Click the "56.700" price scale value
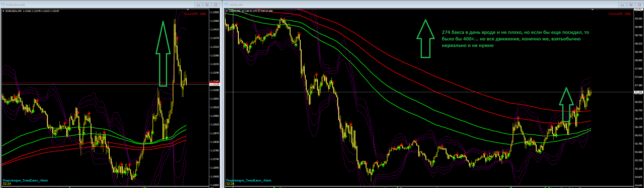Screen dimensions: 644x188 point(639,110)
